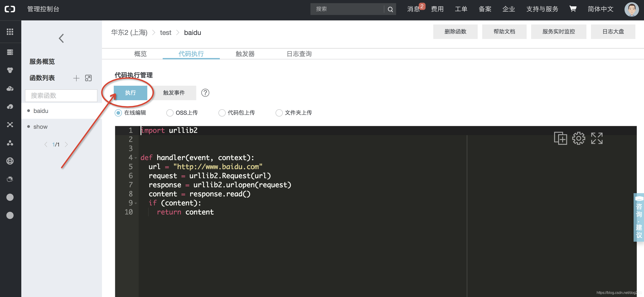
Task: Click 华东2 (上海) breadcrumb link
Action: [x=129, y=32]
